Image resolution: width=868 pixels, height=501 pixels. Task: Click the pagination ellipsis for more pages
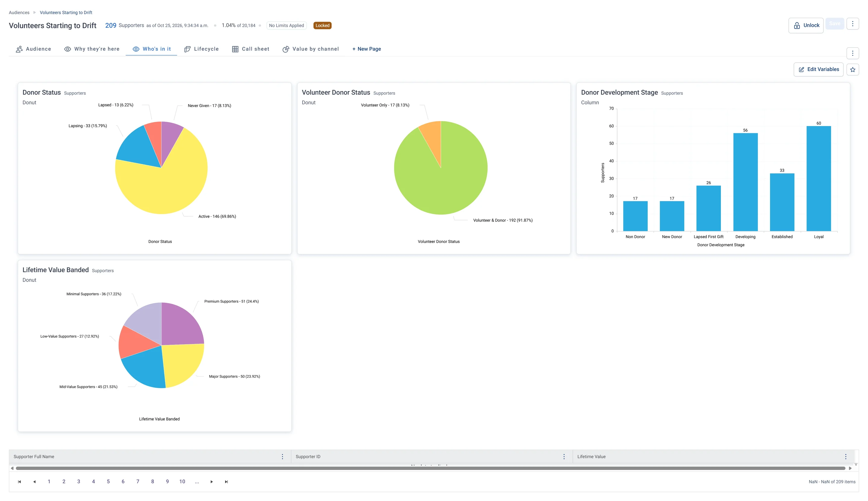point(197,482)
